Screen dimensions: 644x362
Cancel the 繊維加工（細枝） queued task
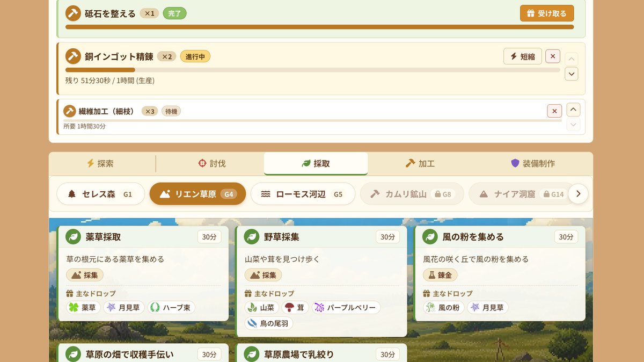coord(554,111)
